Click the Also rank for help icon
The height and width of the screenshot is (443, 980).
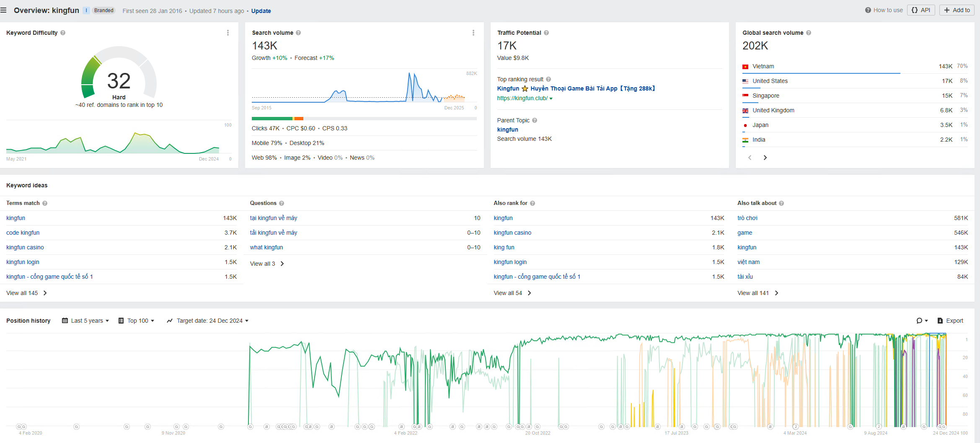533,203
